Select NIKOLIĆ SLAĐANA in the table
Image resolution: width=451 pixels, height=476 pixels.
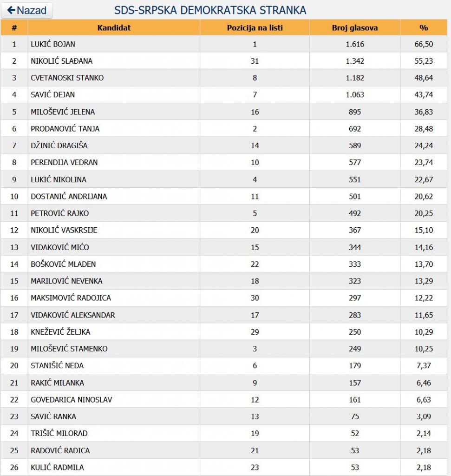click(x=62, y=61)
